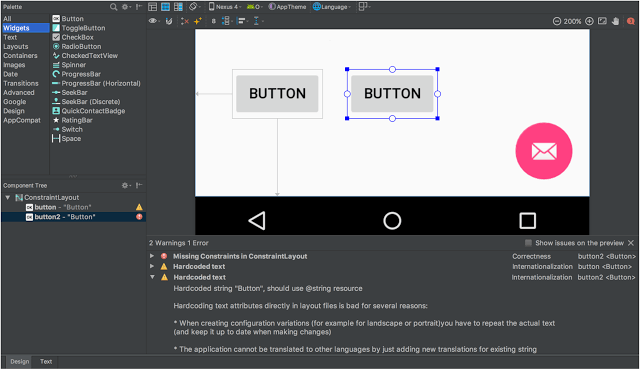The width and height of the screenshot is (640, 369).
Task: Click the right constraint handle of selected button
Action: pyautogui.click(x=438, y=94)
